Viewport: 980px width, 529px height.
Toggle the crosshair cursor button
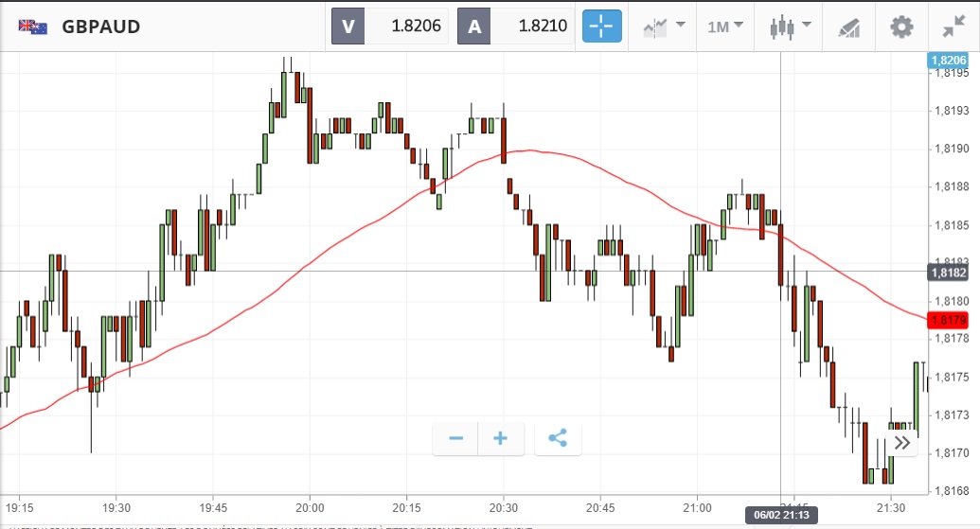tap(602, 26)
